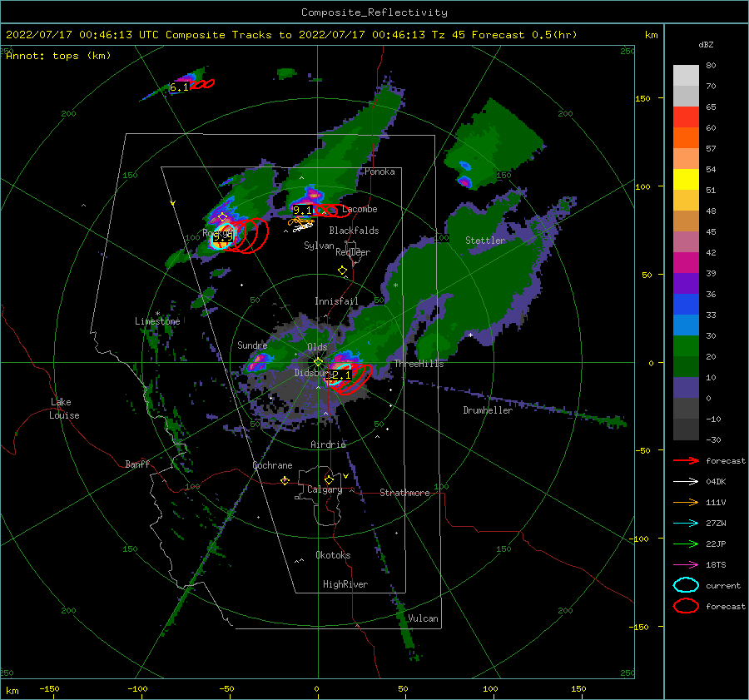
Task: Click the Composite_Reflectivity title
Action: pyautogui.click(x=374, y=12)
